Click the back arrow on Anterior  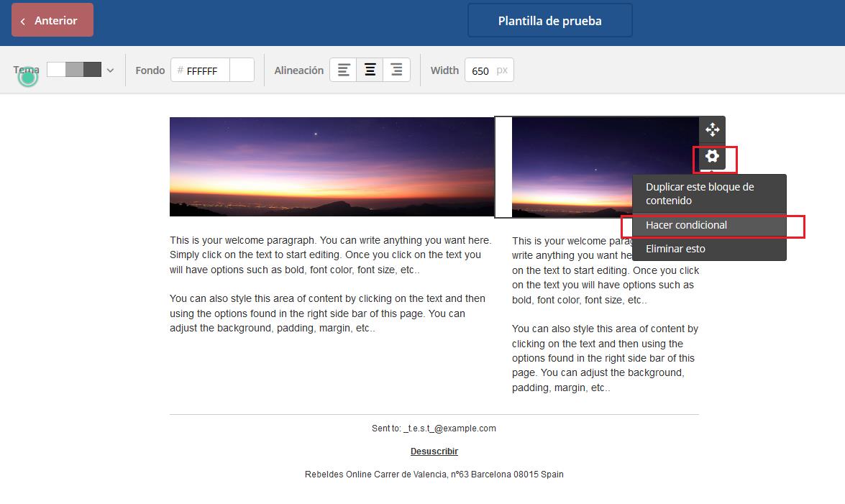tap(23, 21)
